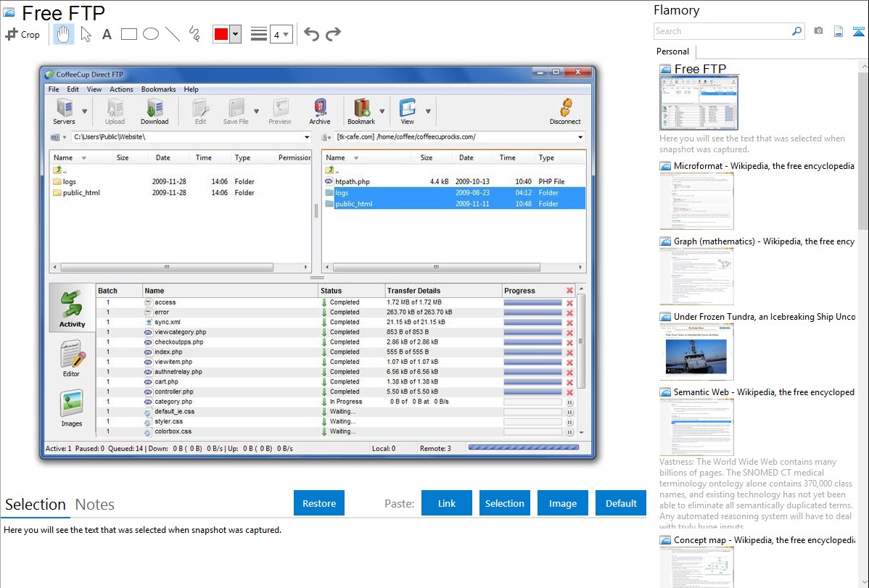This screenshot has height=588, width=869.
Task: Click the Flamory search field
Action: pyautogui.click(x=722, y=31)
